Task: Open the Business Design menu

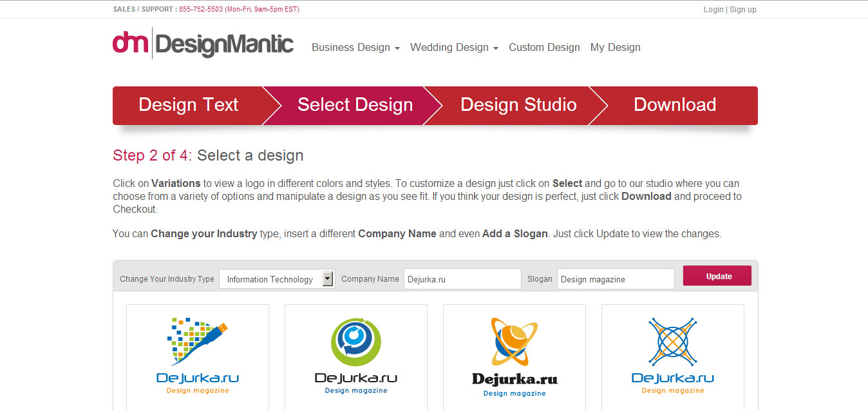Action: click(355, 48)
